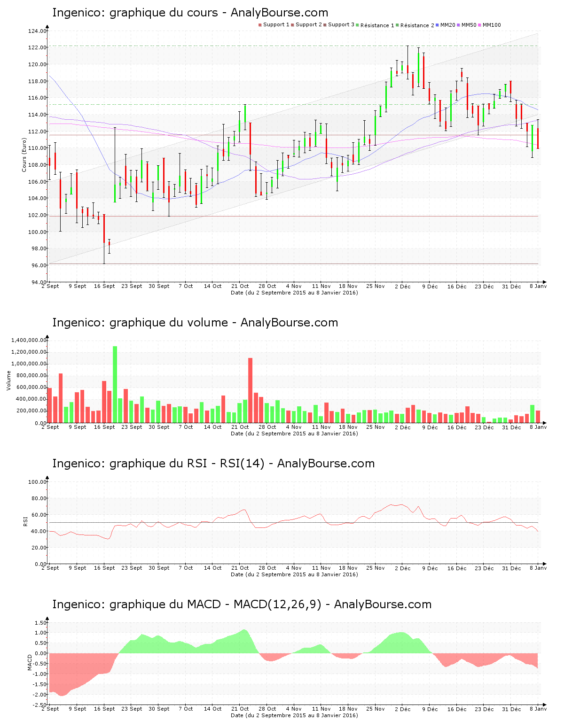
Task: Click the Support 1 legend color square
Action: coord(260,25)
